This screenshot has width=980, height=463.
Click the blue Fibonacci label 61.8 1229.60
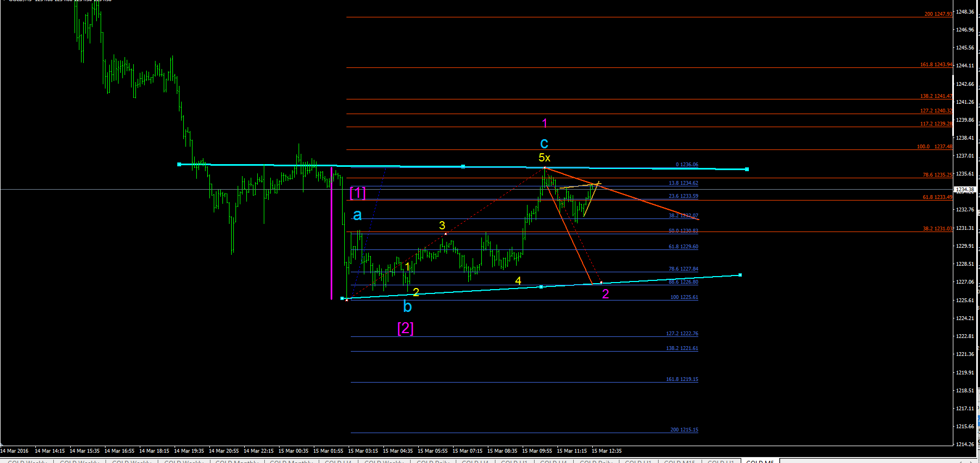pos(683,247)
